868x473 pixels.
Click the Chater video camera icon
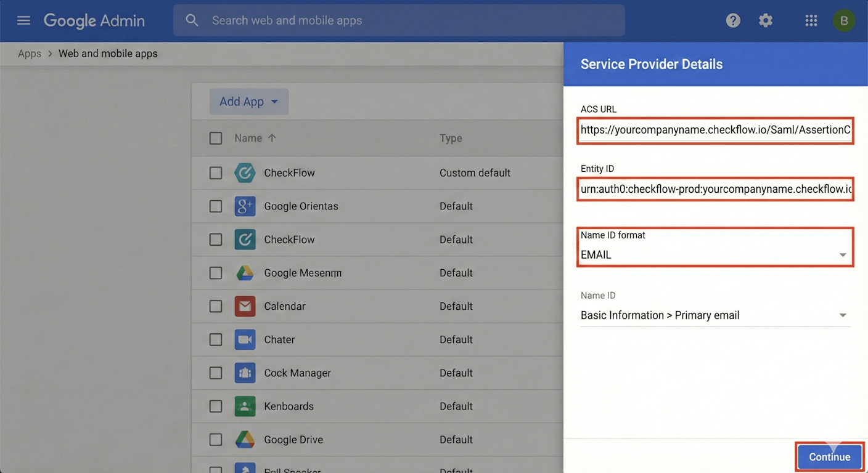[x=245, y=339]
